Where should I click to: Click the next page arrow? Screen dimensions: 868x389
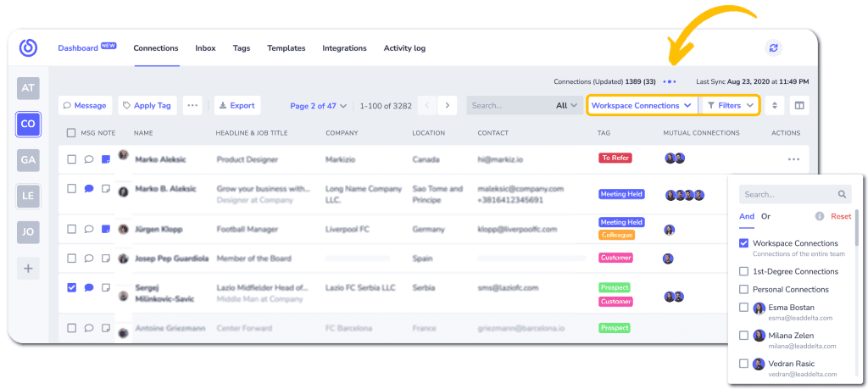(x=448, y=105)
